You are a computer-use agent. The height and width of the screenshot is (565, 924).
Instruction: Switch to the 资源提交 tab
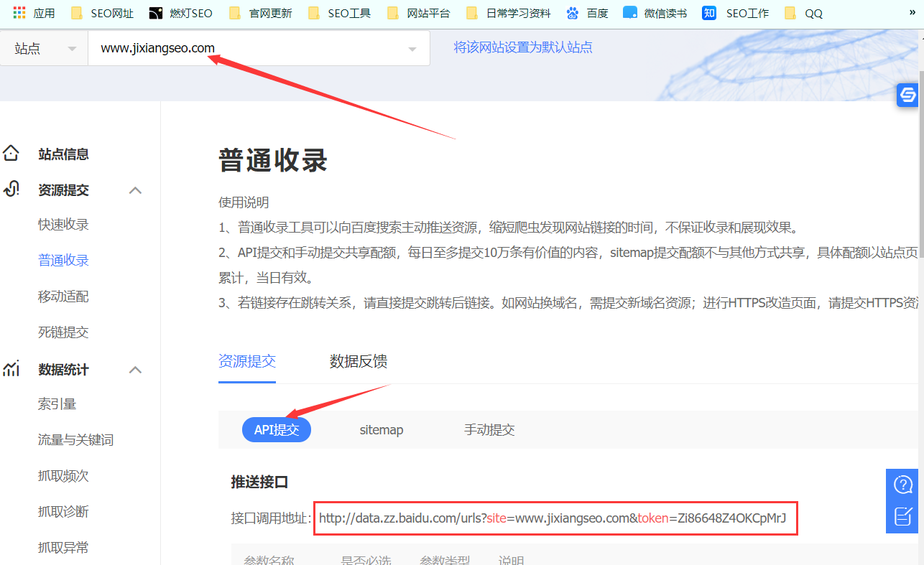pos(247,361)
